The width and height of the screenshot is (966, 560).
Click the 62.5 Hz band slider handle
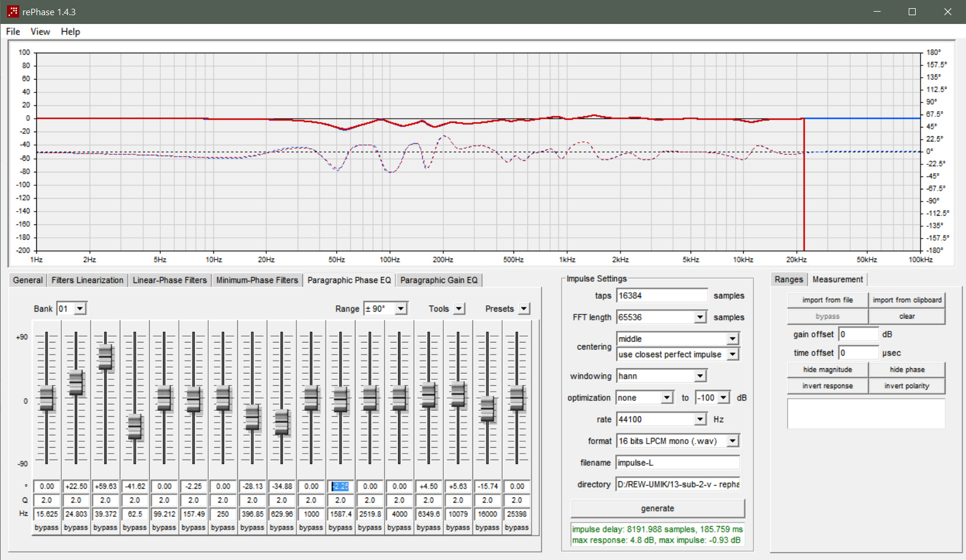click(x=134, y=427)
